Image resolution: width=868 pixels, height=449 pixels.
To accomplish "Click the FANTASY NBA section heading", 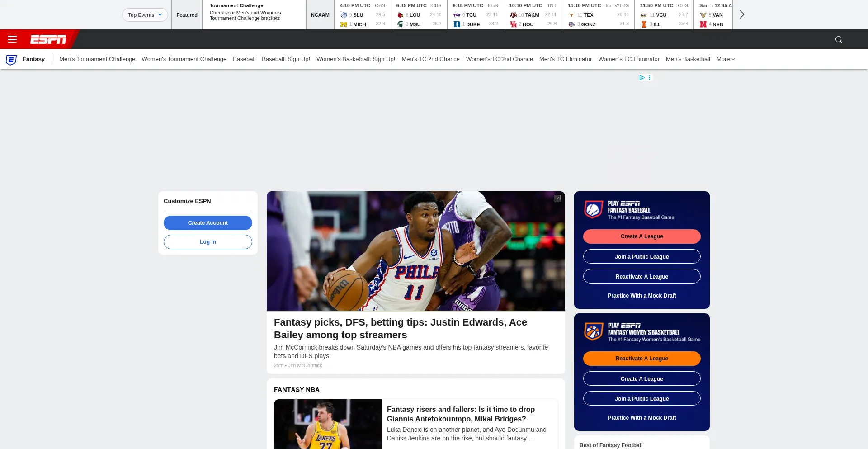I will pos(297,390).
